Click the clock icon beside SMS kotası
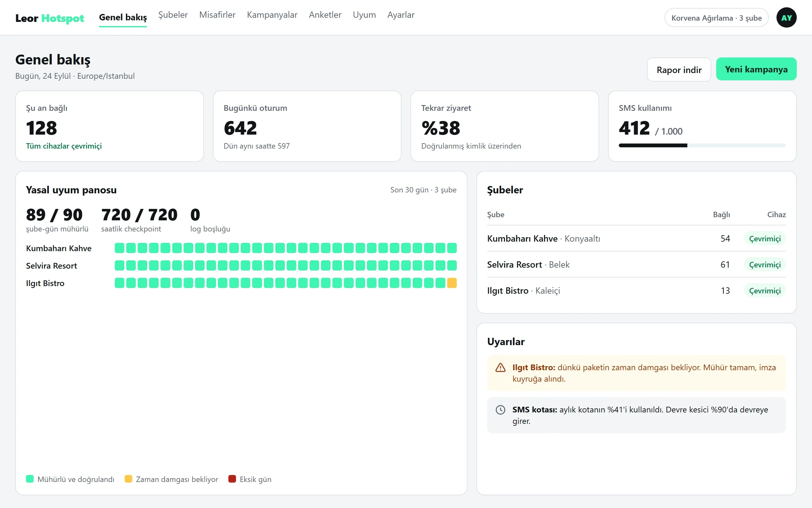812x508 pixels. [x=500, y=410]
